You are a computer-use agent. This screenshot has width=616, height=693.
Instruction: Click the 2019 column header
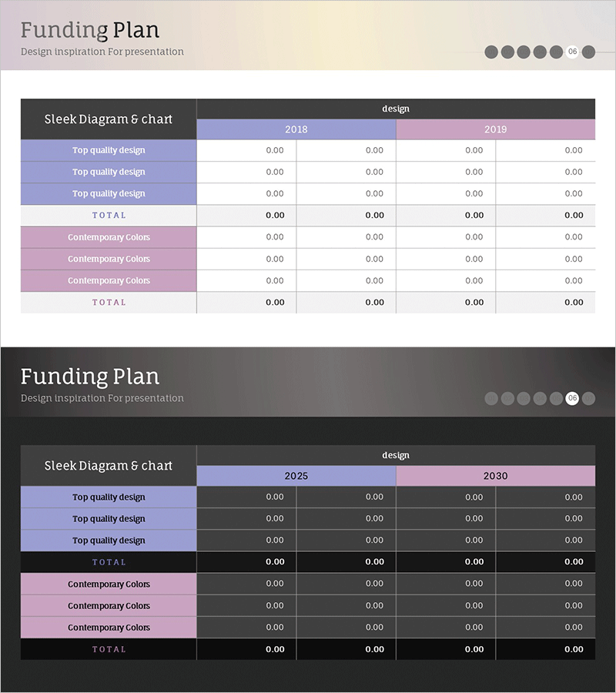(x=496, y=129)
